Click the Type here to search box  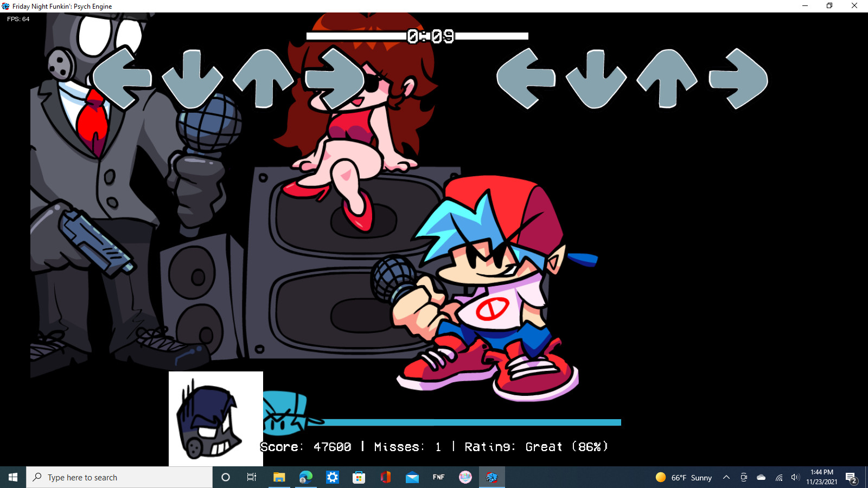point(119,477)
